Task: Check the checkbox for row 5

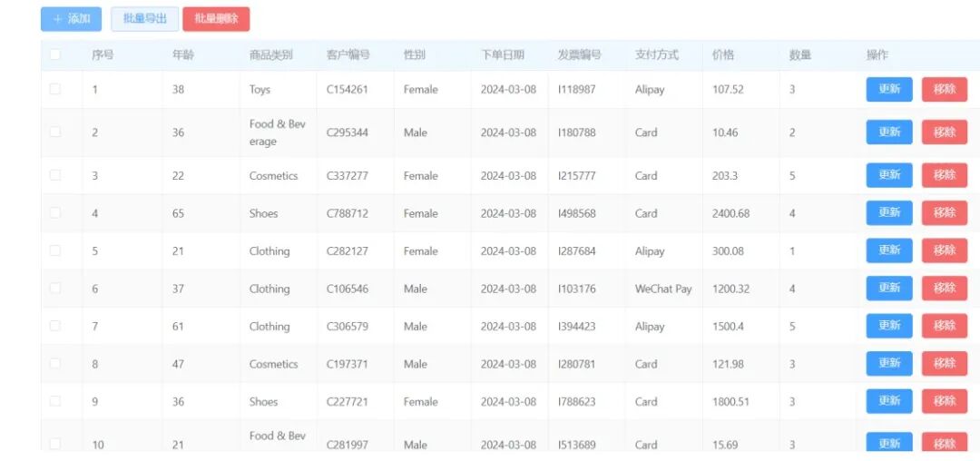Action: 55,250
